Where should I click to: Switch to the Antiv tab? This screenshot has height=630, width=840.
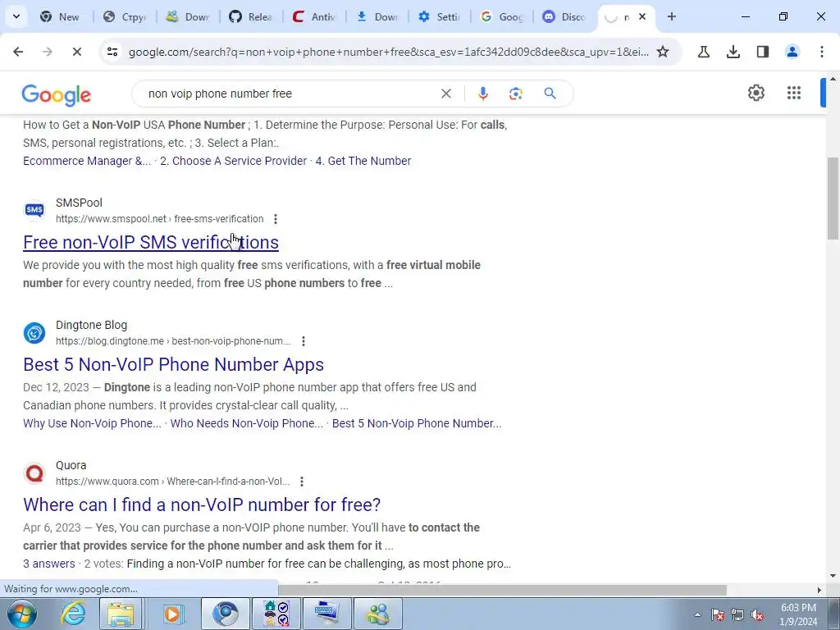(314, 16)
